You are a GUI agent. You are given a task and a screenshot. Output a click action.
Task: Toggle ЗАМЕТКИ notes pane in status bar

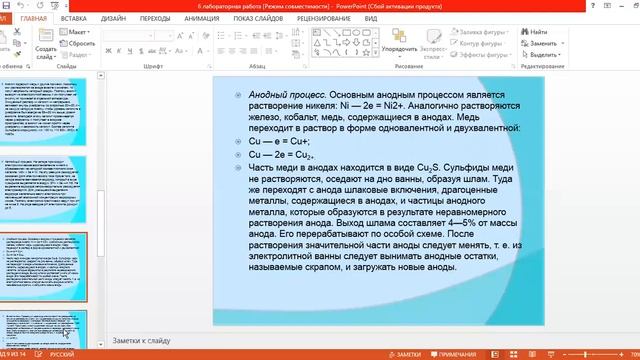click(404, 354)
